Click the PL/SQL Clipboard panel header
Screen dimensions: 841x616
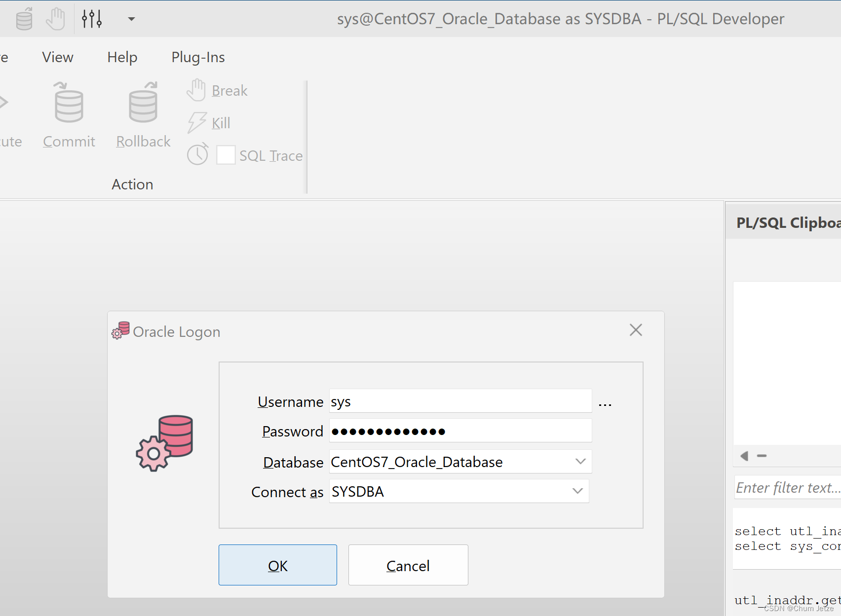click(784, 222)
